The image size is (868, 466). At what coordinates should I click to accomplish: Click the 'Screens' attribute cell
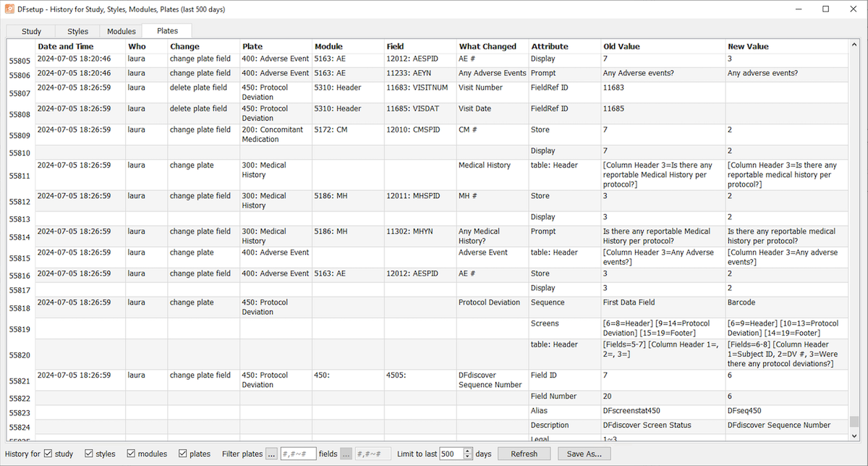tap(565, 329)
